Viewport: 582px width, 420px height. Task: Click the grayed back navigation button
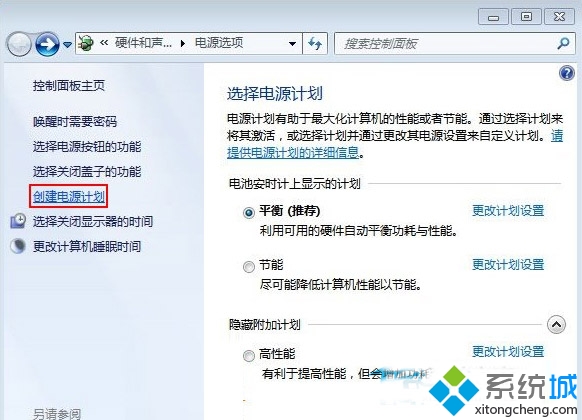(x=19, y=45)
